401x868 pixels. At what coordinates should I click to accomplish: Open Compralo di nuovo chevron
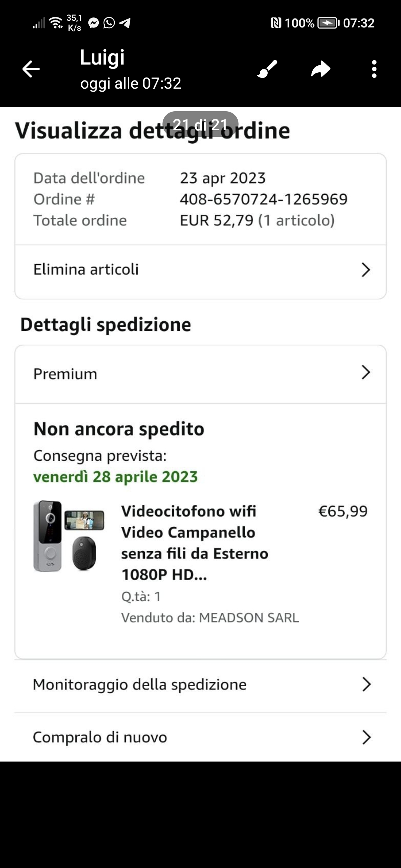tap(366, 737)
